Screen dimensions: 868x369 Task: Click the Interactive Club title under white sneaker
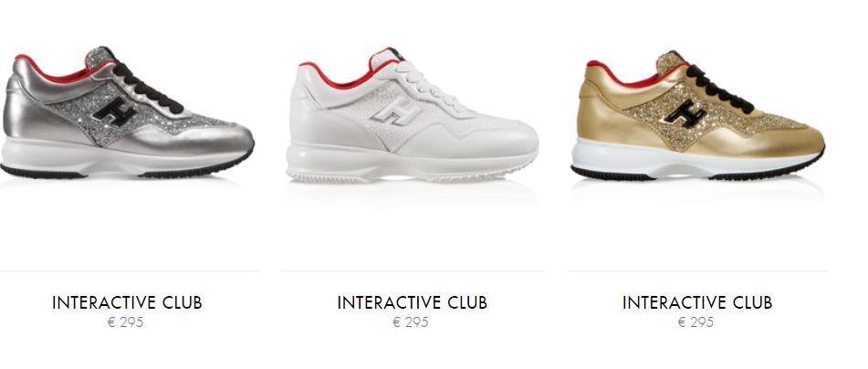(412, 302)
